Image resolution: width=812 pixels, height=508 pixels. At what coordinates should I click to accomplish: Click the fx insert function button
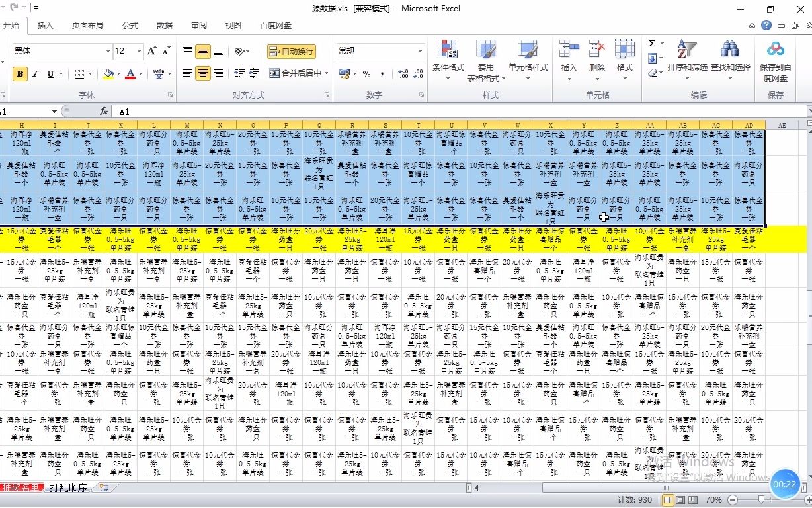click(104, 112)
